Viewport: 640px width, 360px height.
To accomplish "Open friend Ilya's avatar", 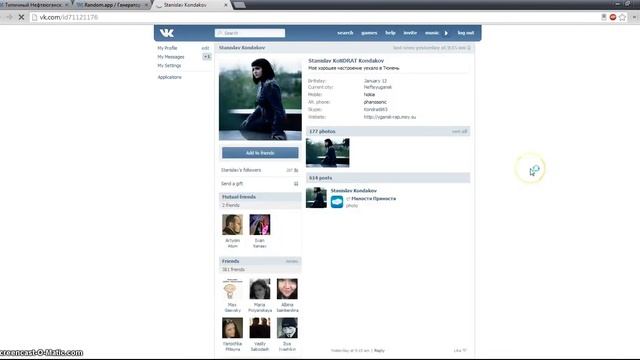I will (x=287, y=328).
